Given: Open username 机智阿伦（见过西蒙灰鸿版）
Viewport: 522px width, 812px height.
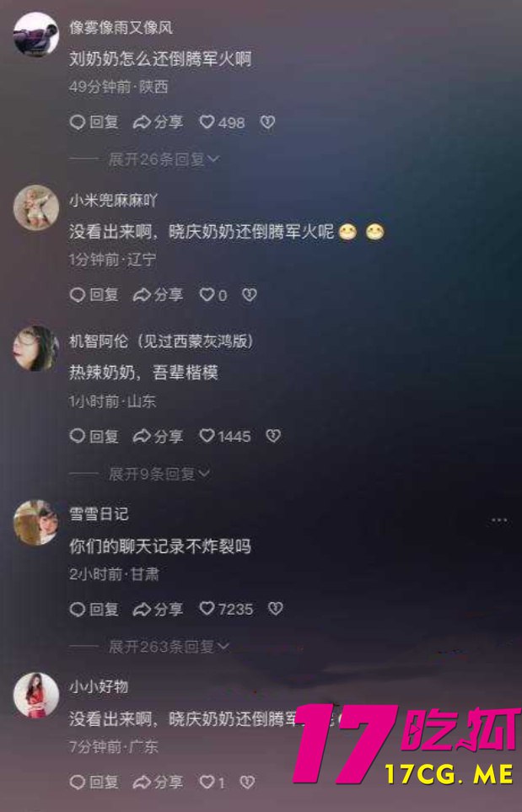Looking at the screenshot, I should pyautogui.click(x=162, y=341).
